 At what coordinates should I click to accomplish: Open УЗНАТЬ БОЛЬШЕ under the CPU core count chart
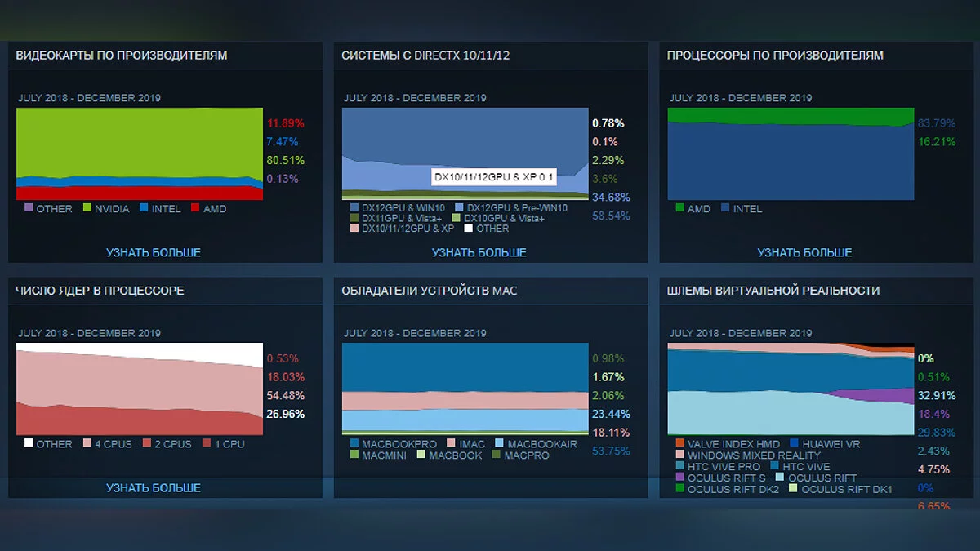(154, 487)
